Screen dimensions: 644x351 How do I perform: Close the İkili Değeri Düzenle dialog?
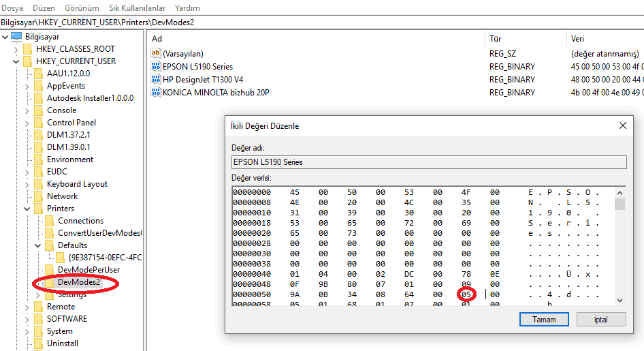622,125
